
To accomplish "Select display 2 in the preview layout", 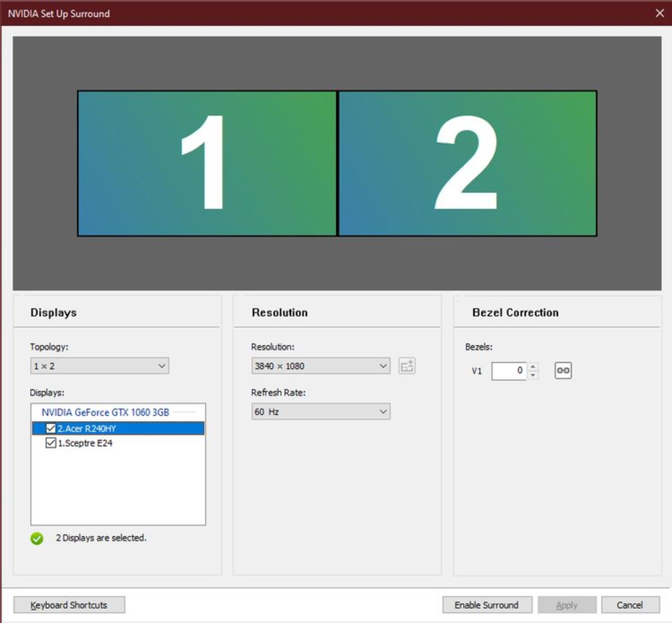I will point(468,164).
